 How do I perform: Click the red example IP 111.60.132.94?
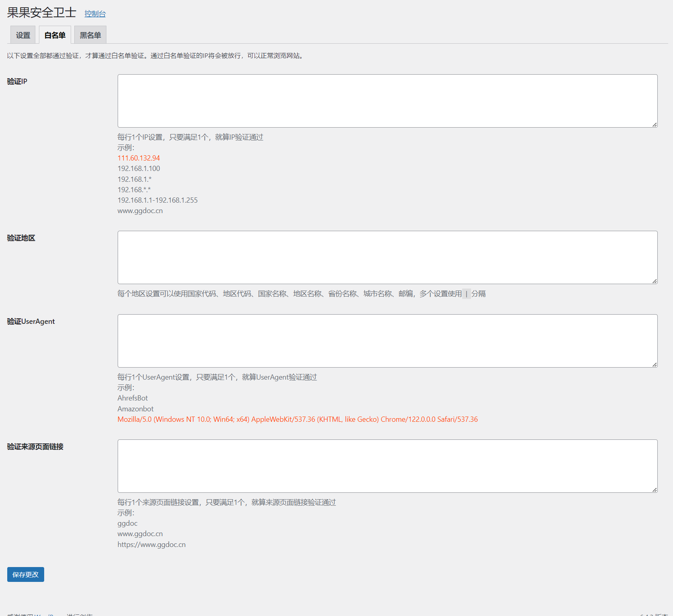tap(139, 158)
